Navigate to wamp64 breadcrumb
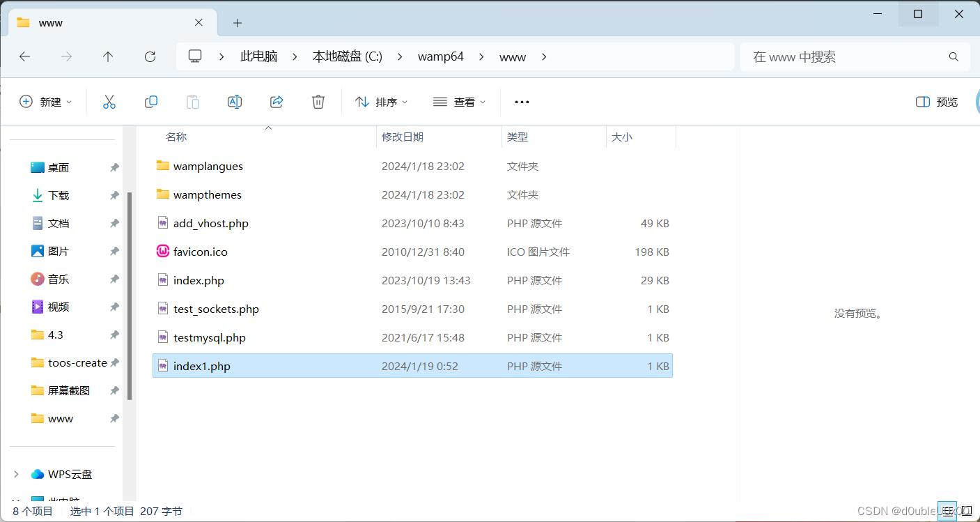980x522 pixels. [x=441, y=57]
